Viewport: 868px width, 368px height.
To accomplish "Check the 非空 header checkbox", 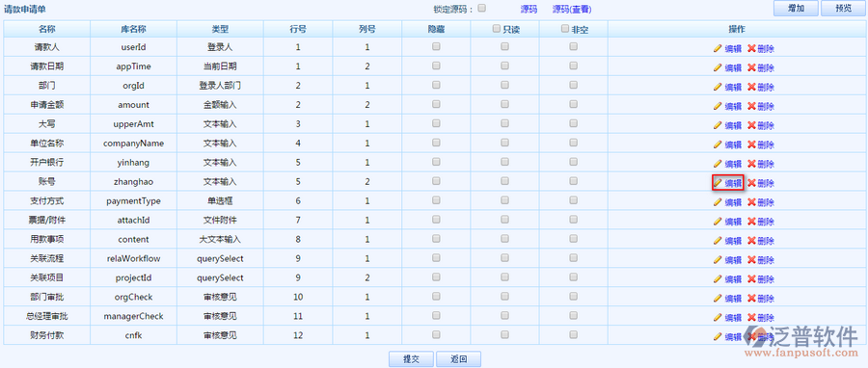I will pyautogui.click(x=564, y=29).
